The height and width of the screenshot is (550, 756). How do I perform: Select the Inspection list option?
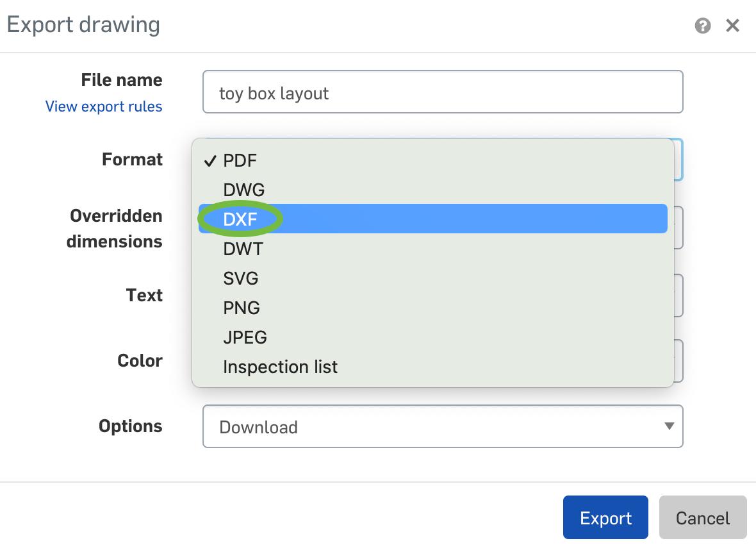[280, 367]
